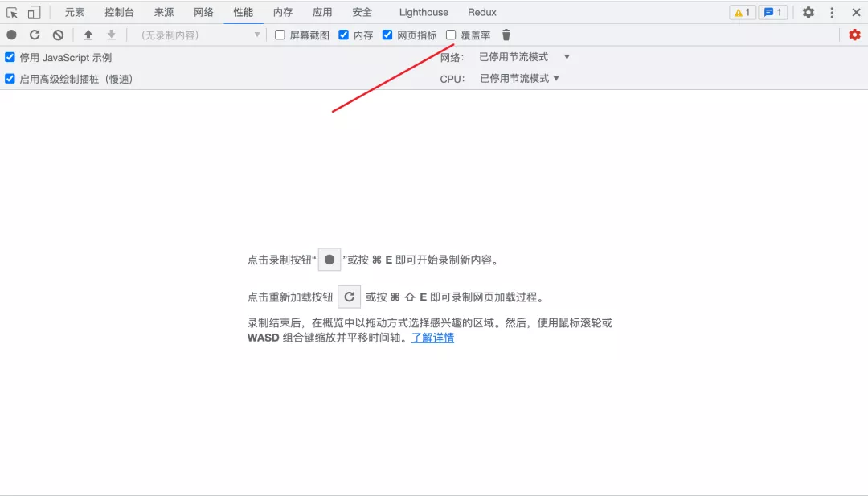The width and height of the screenshot is (868, 496).
Task: Uncheck 停用 JavaScript 示例
Action: pos(9,57)
